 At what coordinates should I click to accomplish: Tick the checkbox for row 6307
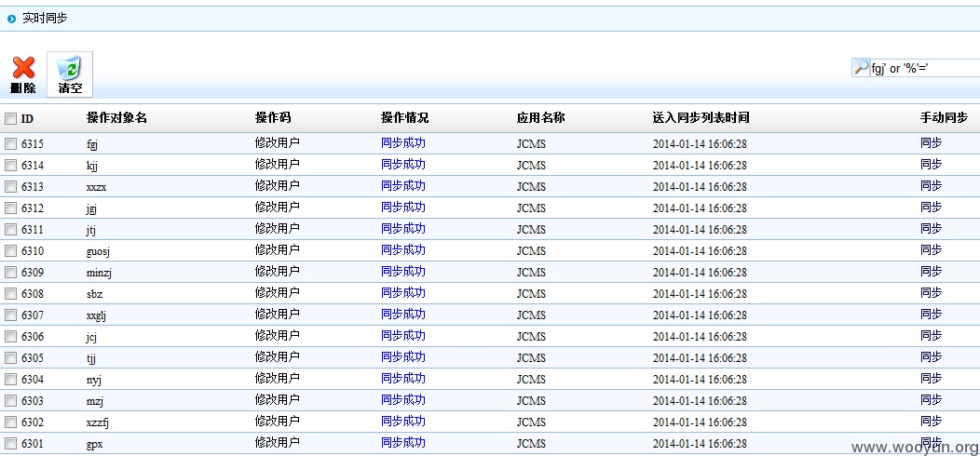[10, 315]
